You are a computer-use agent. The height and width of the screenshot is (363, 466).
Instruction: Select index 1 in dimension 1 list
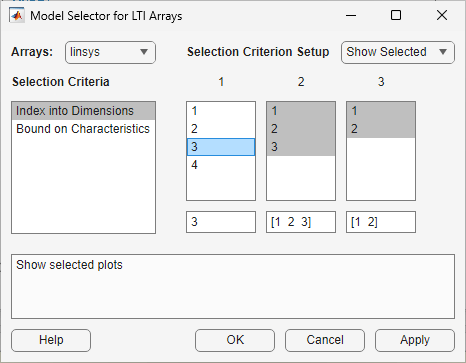(x=221, y=111)
